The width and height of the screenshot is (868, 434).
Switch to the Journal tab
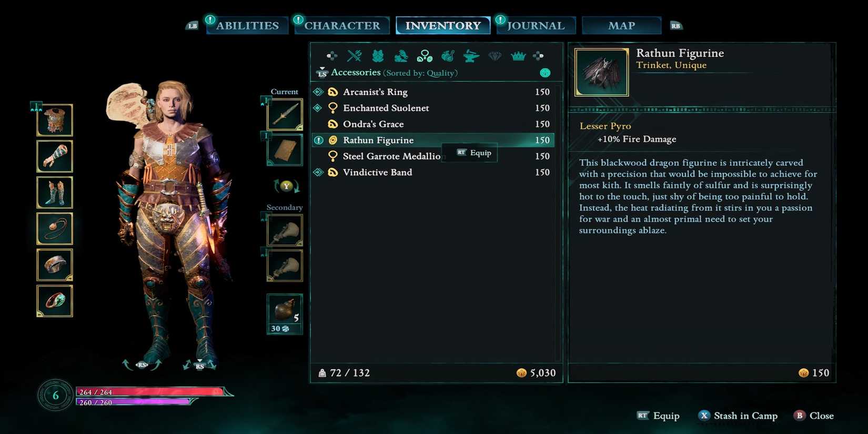click(x=536, y=25)
